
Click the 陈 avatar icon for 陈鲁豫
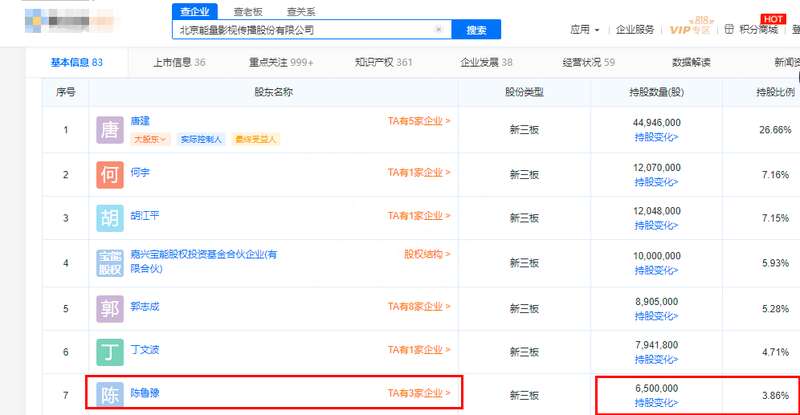[x=111, y=395]
